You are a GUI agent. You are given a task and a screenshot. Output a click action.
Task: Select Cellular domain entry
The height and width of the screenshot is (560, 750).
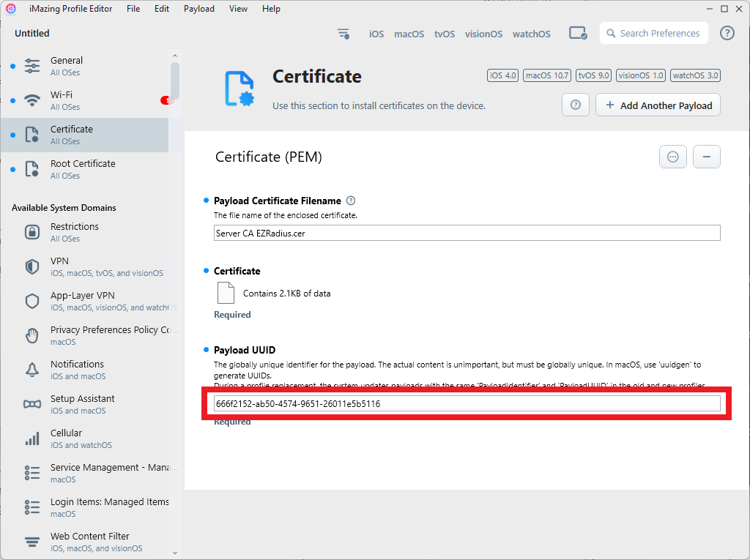pos(85,439)
